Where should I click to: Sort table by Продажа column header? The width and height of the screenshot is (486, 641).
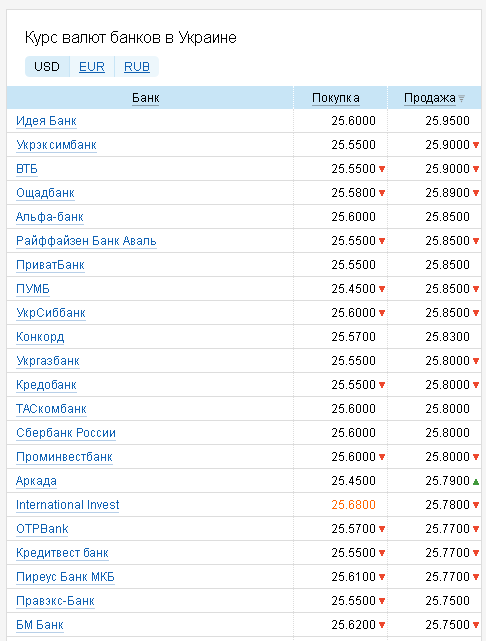click(x=430, y=98)
